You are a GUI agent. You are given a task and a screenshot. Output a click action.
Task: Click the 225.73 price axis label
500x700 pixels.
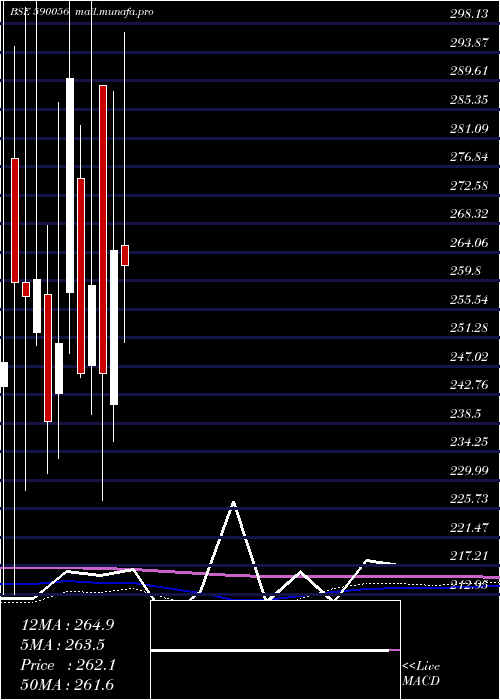469,500
